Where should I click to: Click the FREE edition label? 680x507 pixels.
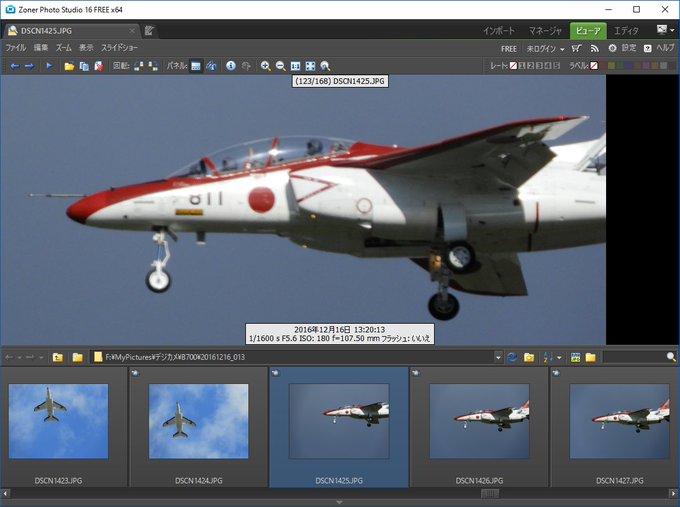click(x=509, y=49)
